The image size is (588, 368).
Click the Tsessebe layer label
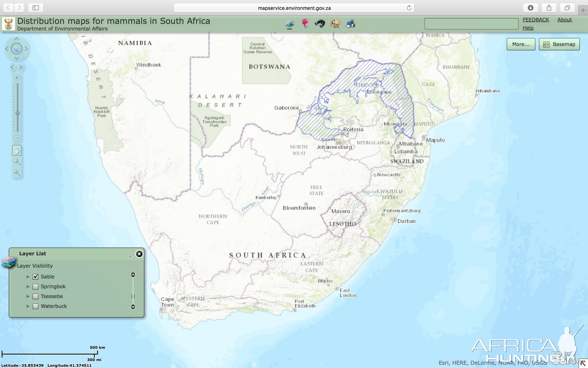coord(52,296)
